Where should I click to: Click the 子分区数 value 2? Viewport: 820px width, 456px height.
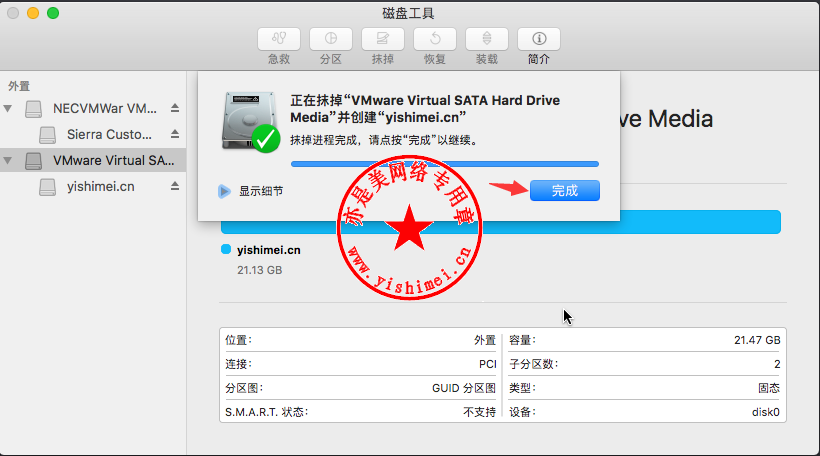(777, 364)
